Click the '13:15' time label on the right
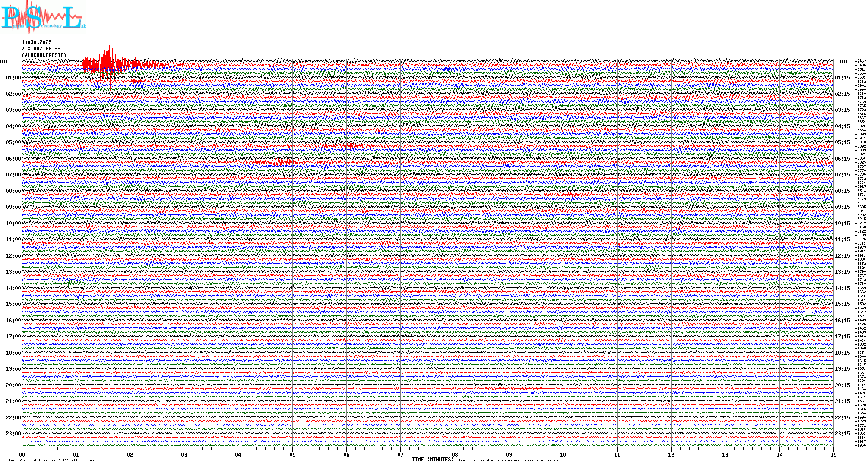This screenshot has height=466, width=868. [x=843, y=272]
